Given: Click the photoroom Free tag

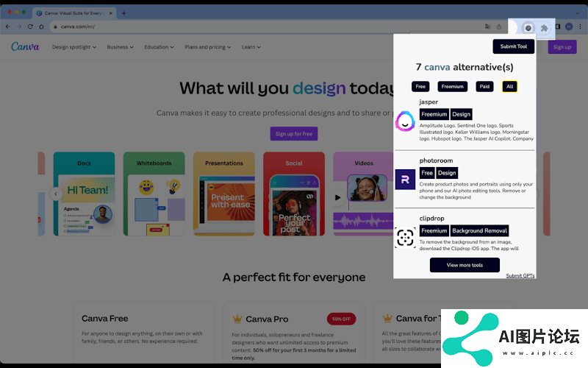Looking at the screenshot, I should (x=427, y=173).
